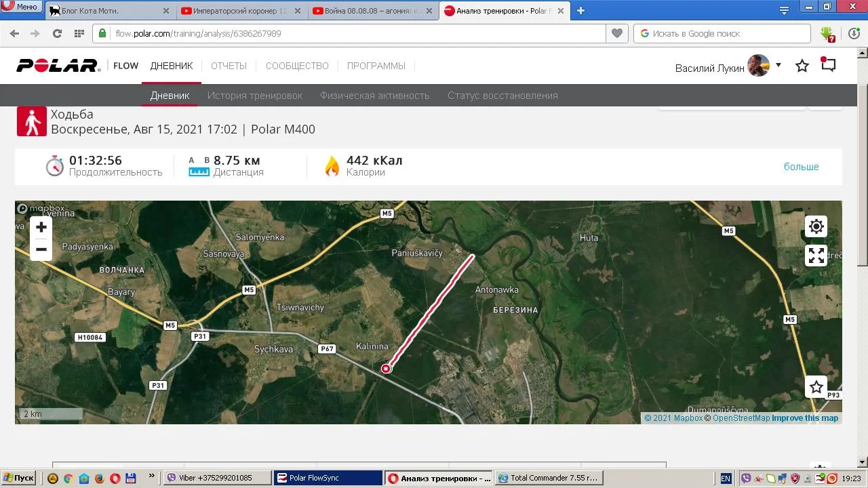Launch Opera from quick launch
This screenshot has height=488, width=868.
[115, 479]
